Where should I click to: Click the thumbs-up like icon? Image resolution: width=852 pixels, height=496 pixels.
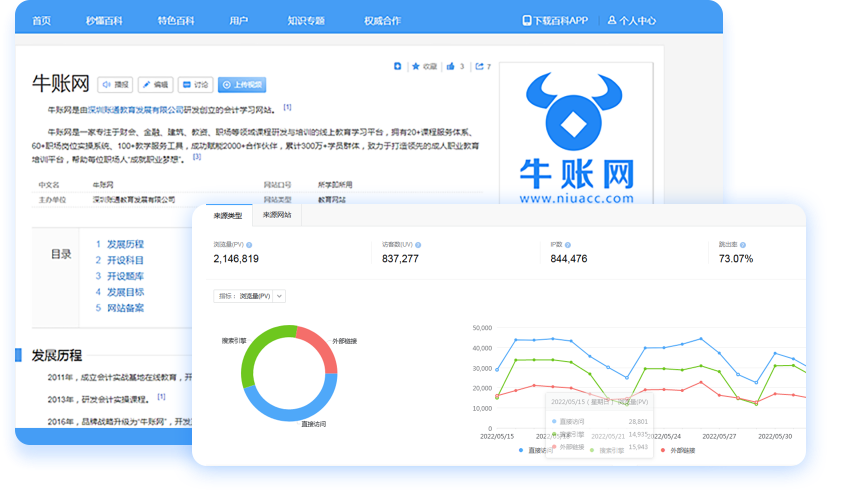pyautogui.click(x=450, y=66)
